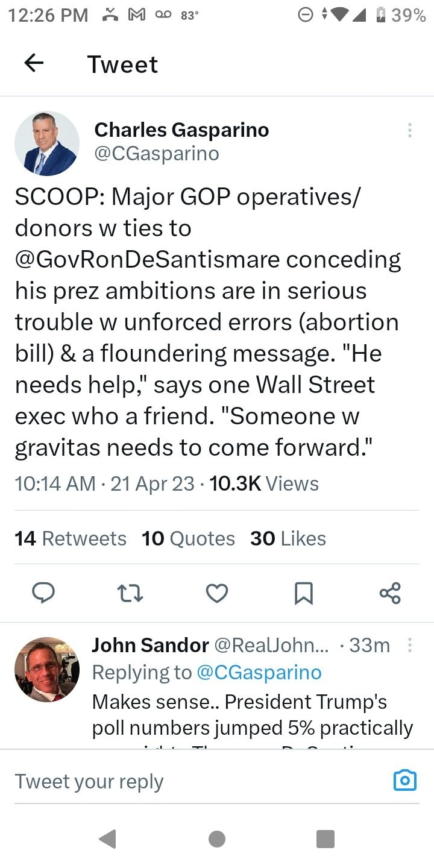434x868 pixels.
Task: Tap the share icon
Action: pyautogui.click(x=390, y=593)
